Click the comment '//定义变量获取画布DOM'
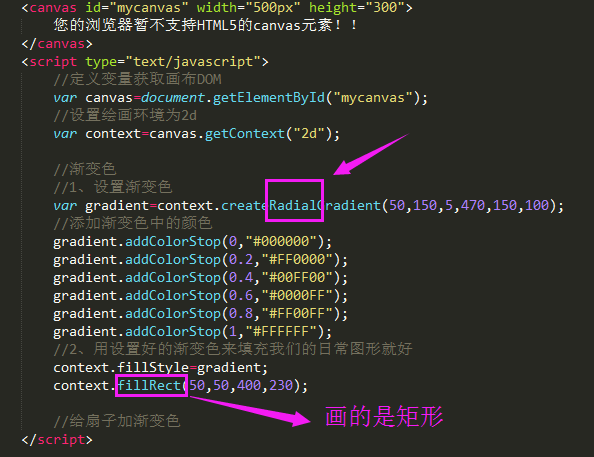Image resolution: width=594 pixels, height=457 pixels. pyautogui.click(x=138, y=80)
